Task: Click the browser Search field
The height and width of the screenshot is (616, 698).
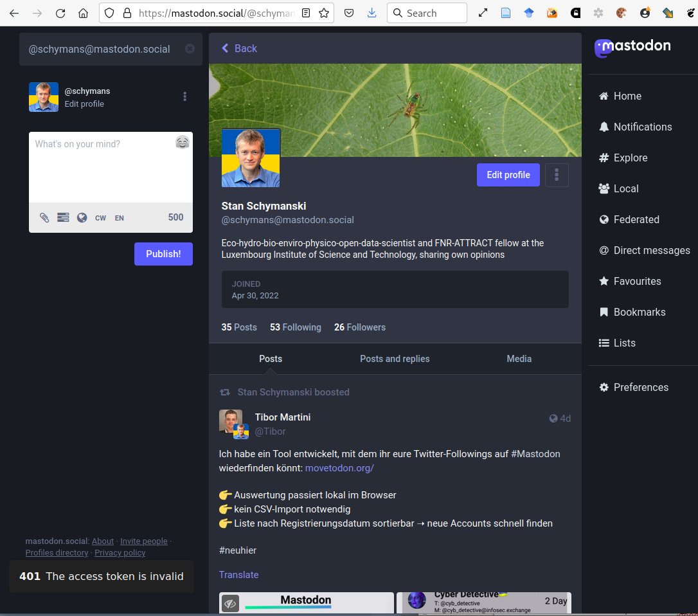Action: pyautogui.click(x=427, y=13)
